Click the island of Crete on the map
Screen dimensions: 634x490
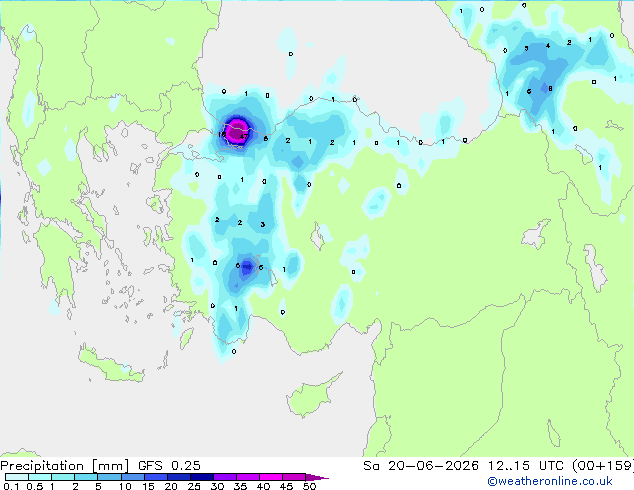point(110,366)
